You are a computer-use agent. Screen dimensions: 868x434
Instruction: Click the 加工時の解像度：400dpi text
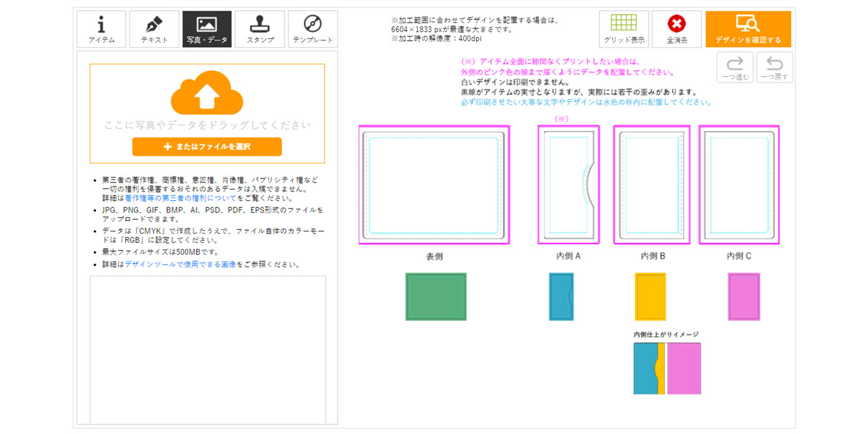tap(436, 39)
